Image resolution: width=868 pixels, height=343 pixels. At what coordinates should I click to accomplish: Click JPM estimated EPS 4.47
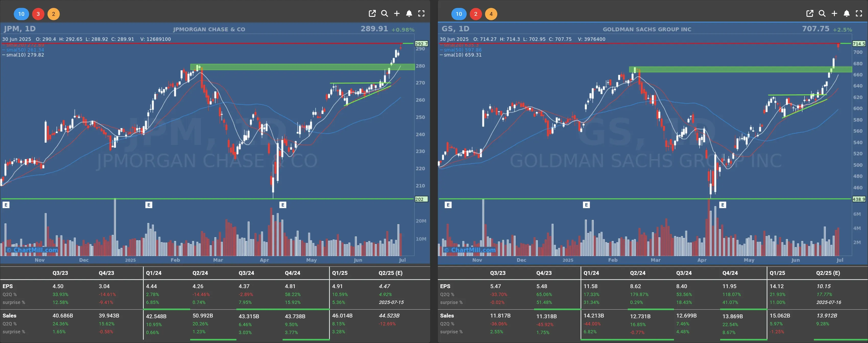[384, 286]
